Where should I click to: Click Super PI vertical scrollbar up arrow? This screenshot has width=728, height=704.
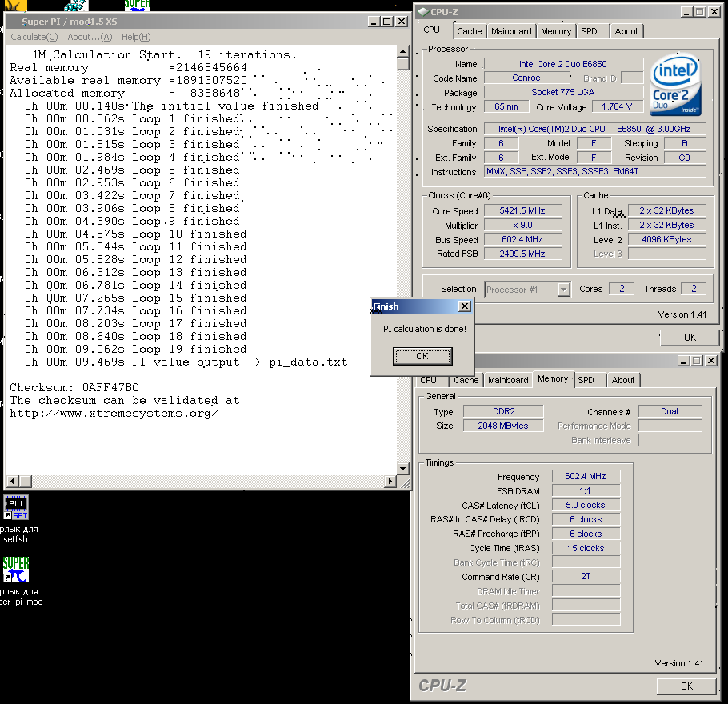click(402, 51)
